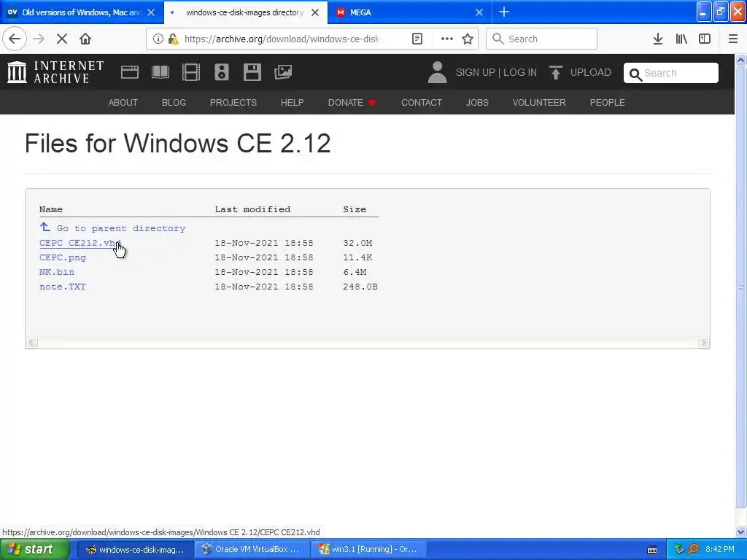Close the MEGA tab
Screen dimensions: 747x560
[479, 12]
